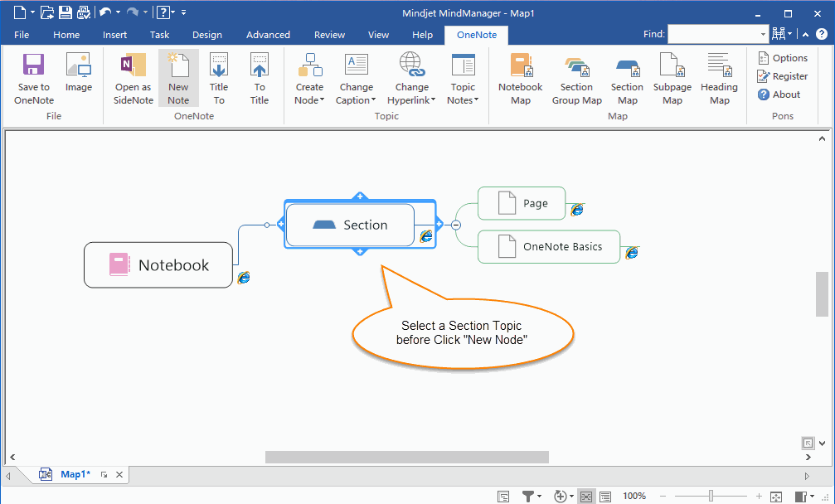The image size is (835, 504).
Task: Generate a Heading Map
Action: tap(719, 79)
